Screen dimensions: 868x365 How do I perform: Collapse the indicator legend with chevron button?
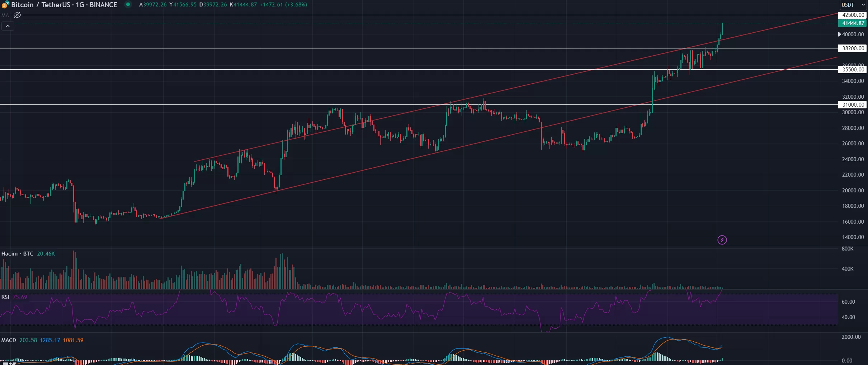point(8,26)
